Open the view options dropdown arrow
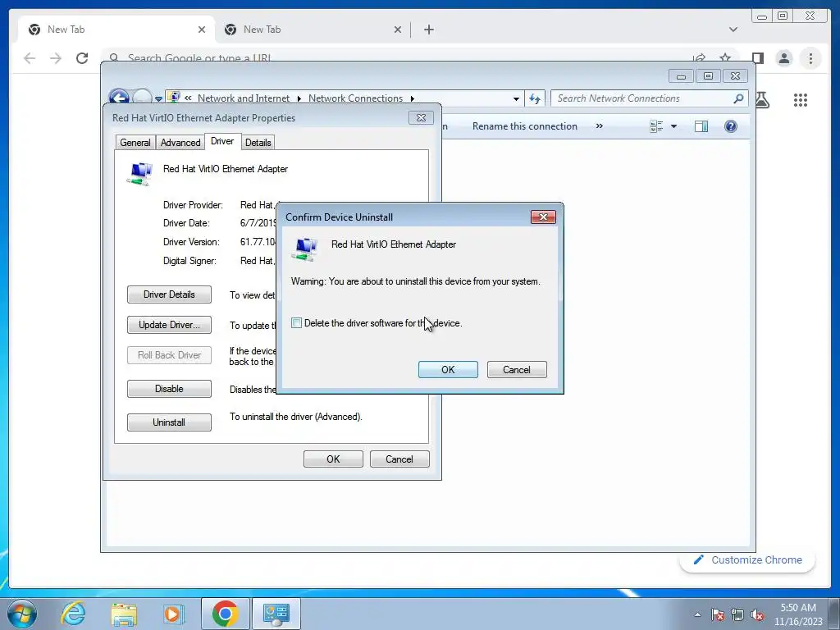Screen dimensions: 840x630 [674, 126]
